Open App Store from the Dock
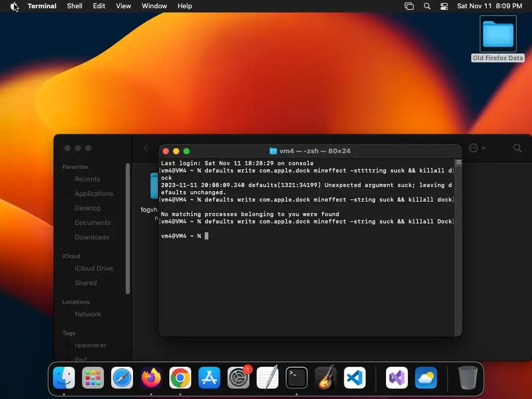 coord(209,378)
